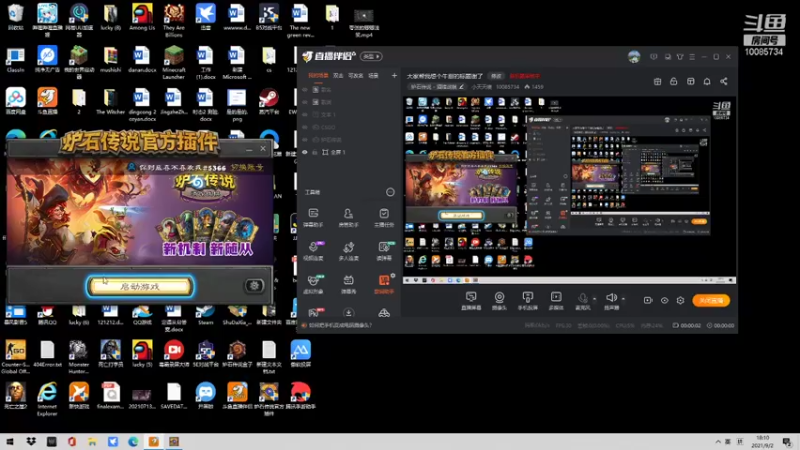Add a 手机投屏 phone mirroring source
This screenshot has width=800, height=450.
pos(528,301)
